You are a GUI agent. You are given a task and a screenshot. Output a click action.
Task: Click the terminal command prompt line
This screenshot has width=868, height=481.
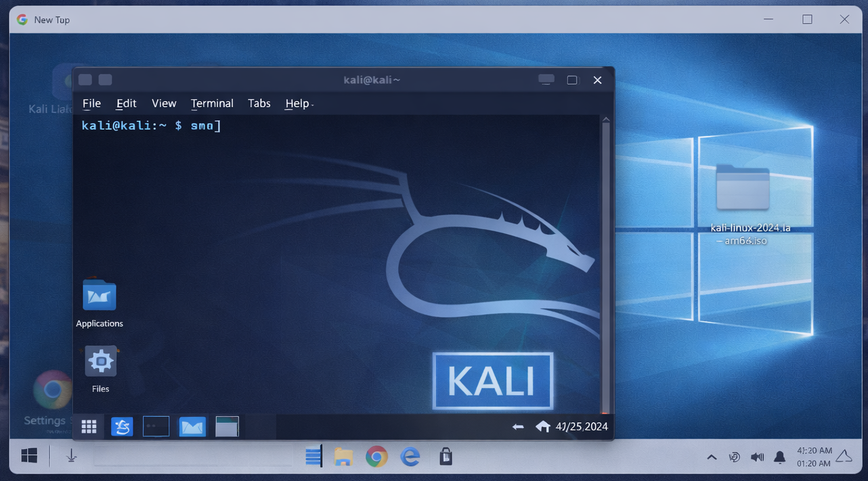pos(151,125)
